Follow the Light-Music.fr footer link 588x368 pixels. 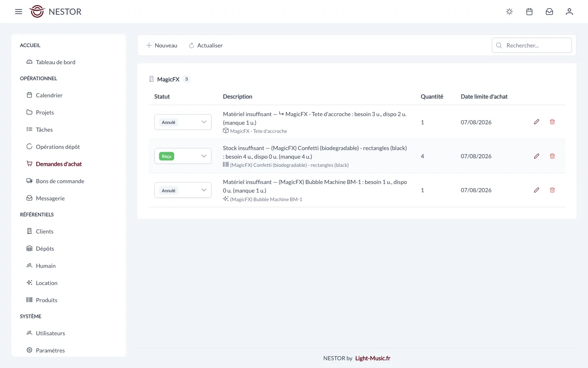pyautogui.click(x=373, y=358)
